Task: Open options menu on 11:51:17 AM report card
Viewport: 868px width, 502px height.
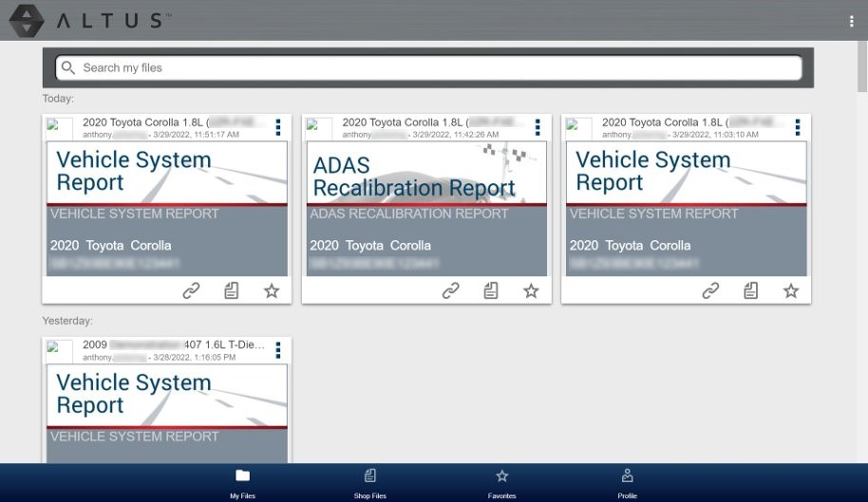Action: click(278, 127)
